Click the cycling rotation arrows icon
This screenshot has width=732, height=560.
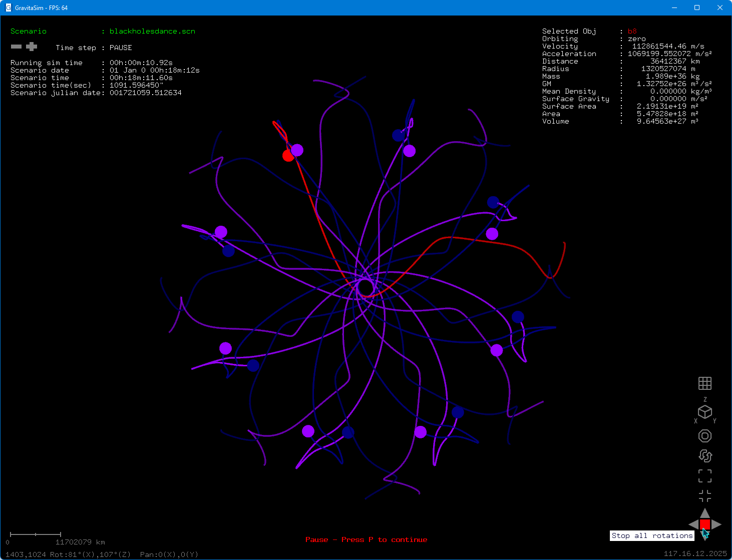(x=705, y=456)
